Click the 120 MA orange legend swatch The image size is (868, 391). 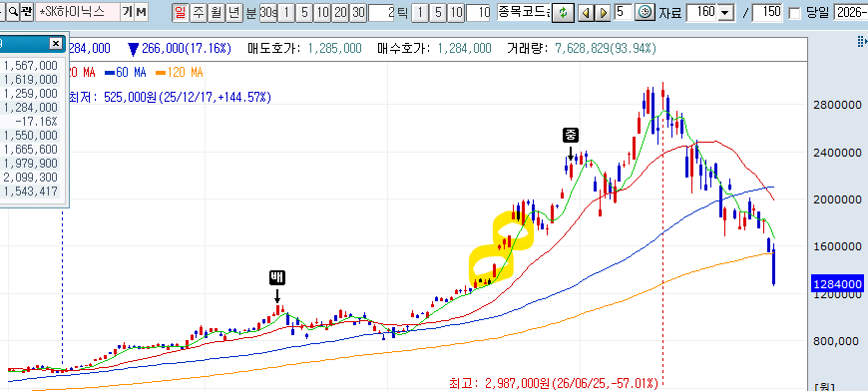(x=160, y=73)
